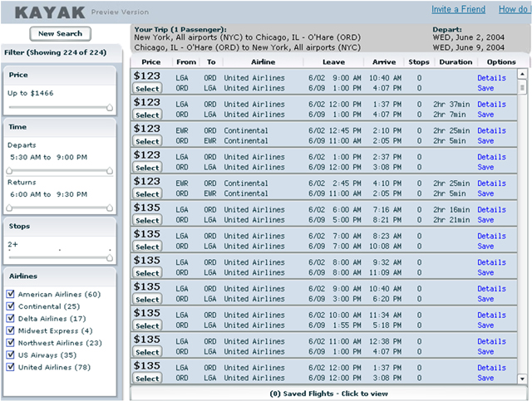Click the Returns time slider track

[60, 208]
